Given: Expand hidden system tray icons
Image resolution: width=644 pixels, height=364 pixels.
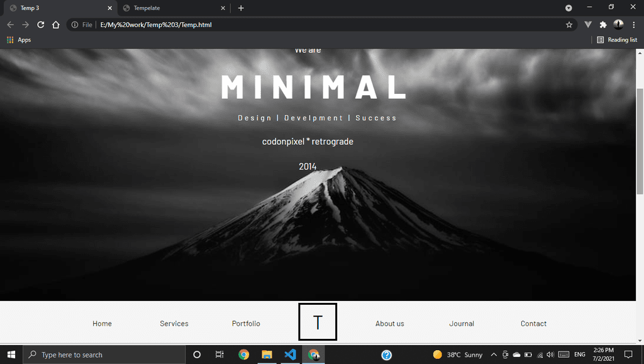Looking at the screenshot, I should pos(494,355).
